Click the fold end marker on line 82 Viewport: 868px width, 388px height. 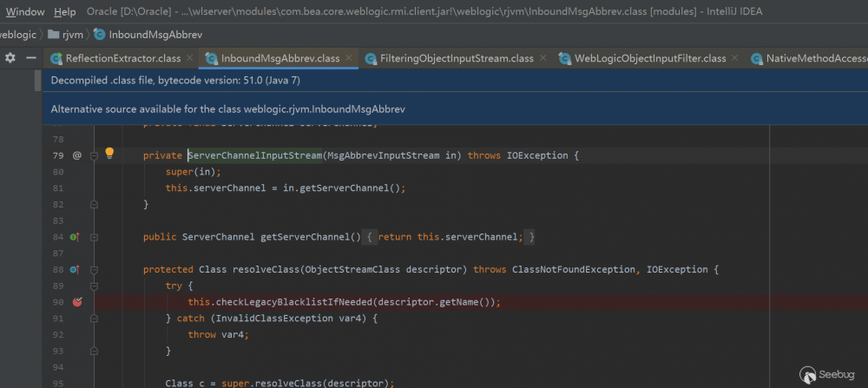coord(94,205)
